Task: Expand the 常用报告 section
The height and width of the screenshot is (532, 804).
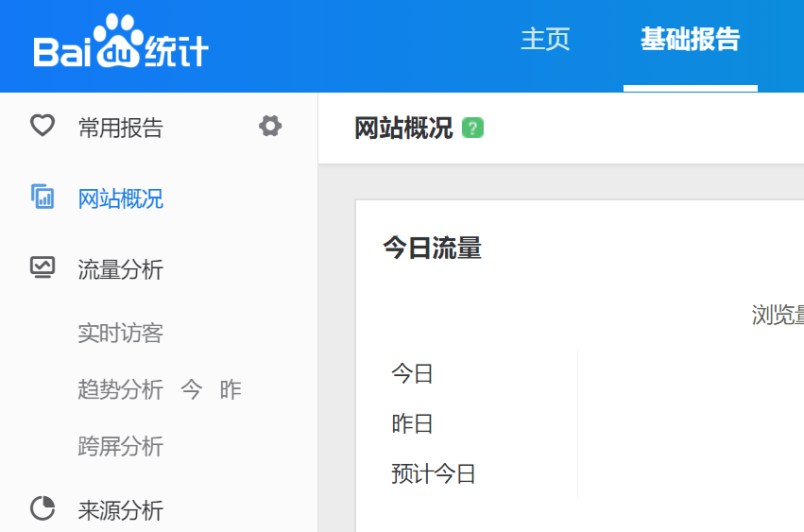Action: point(120,128)
